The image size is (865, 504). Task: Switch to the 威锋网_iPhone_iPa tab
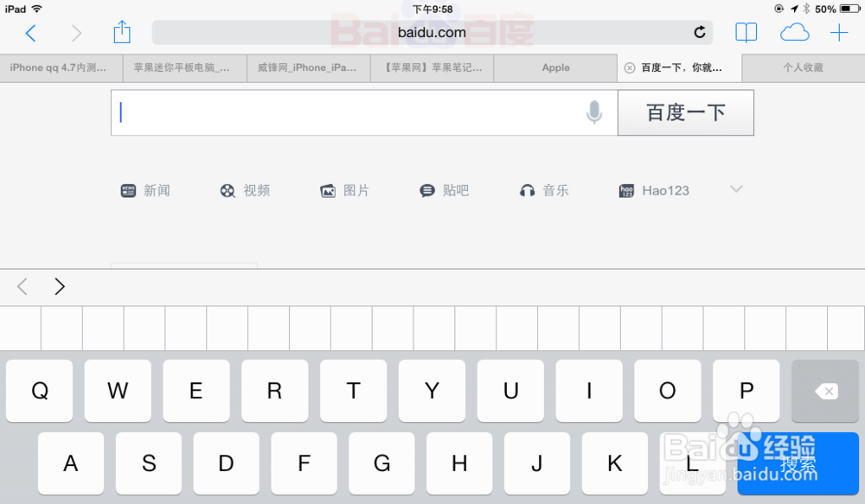309,68
